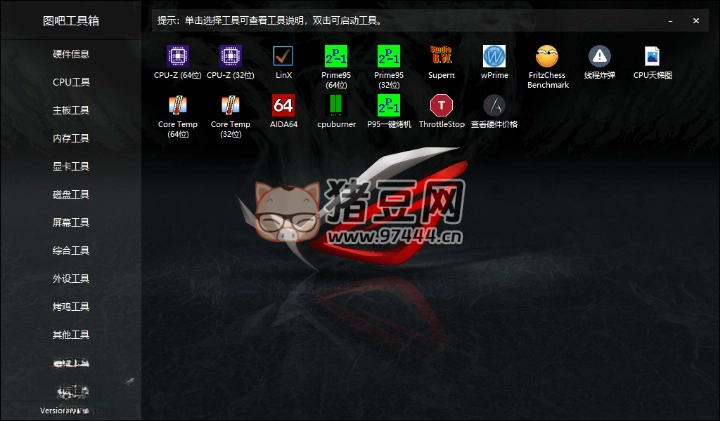The width and height of the screenshot is (720, 421).
Task: Choose 烤鸡工具 from the sidebar
Action: coord(71,306)
